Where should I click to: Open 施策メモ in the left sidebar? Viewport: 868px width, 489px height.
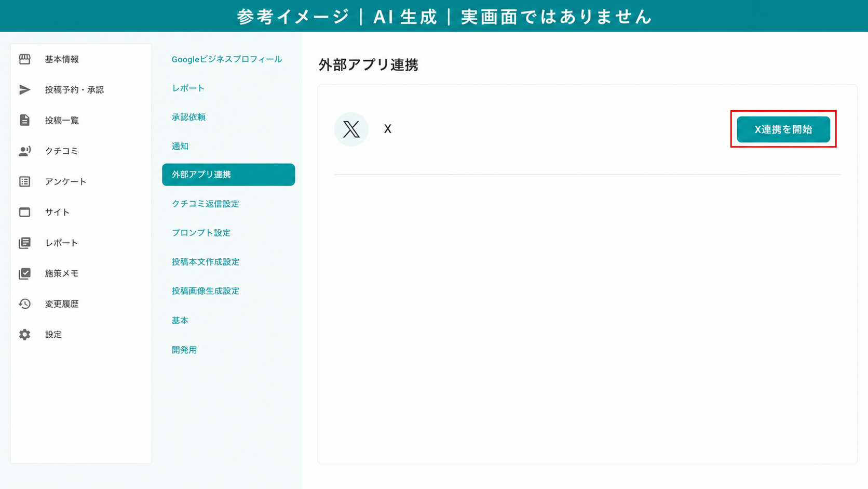[62, 273]
